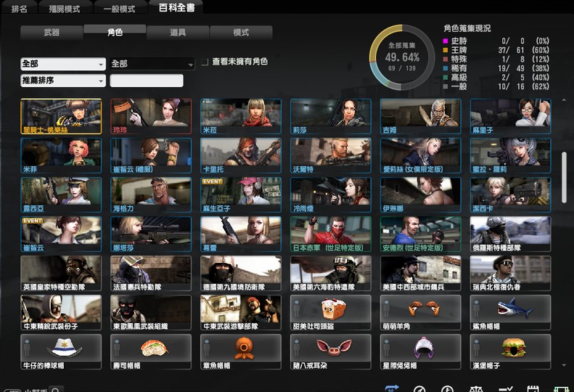Choose the orange octopus hat item
574x392 pixels.
pyautogui.click(x=240, y=351)
